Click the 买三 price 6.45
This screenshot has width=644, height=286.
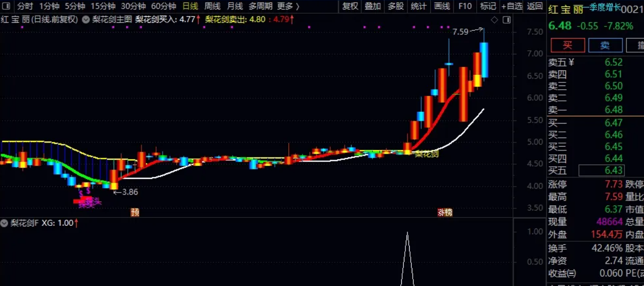[x=614, y=147]
